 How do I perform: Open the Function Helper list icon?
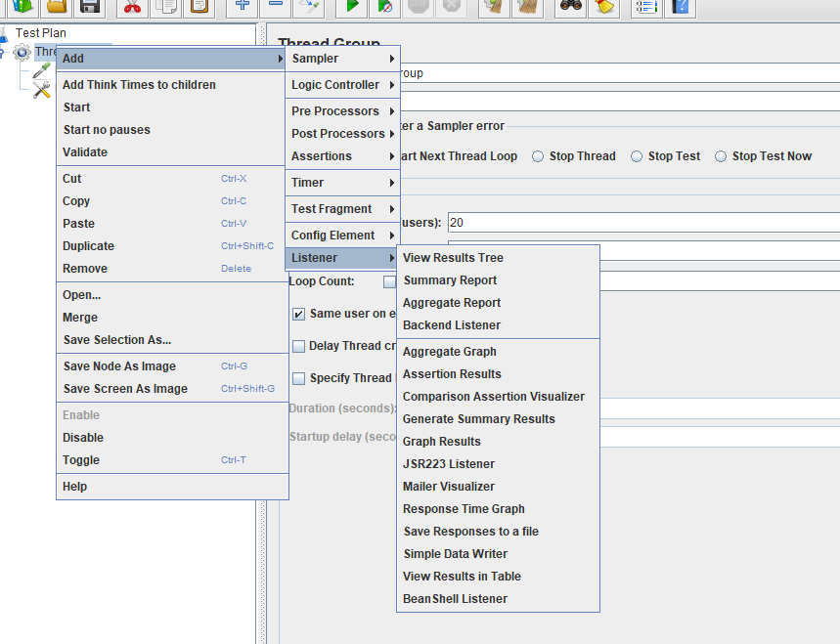646,7
